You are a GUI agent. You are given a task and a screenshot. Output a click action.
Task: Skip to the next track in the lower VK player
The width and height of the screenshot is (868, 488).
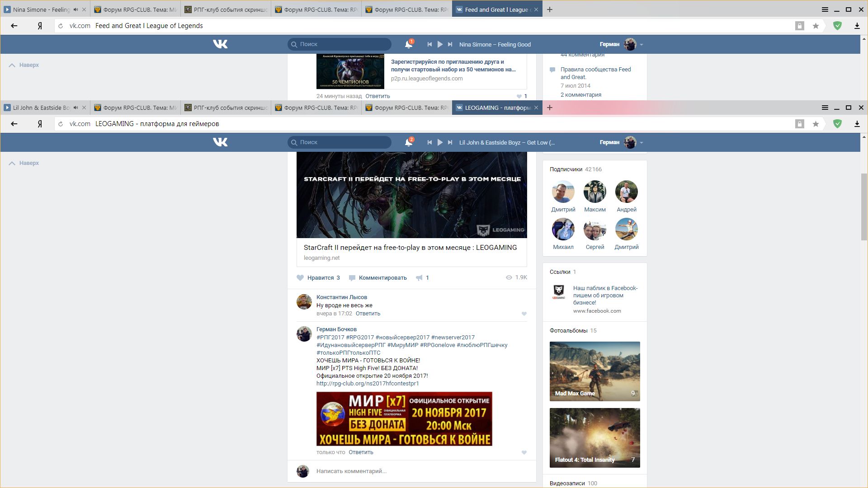(x=450, y=142)
